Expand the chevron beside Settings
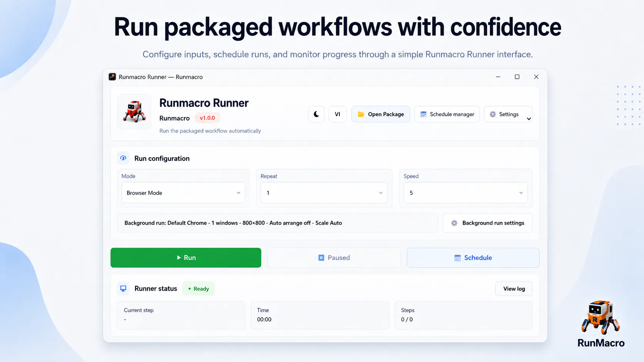644x362 pixels. 529,118
